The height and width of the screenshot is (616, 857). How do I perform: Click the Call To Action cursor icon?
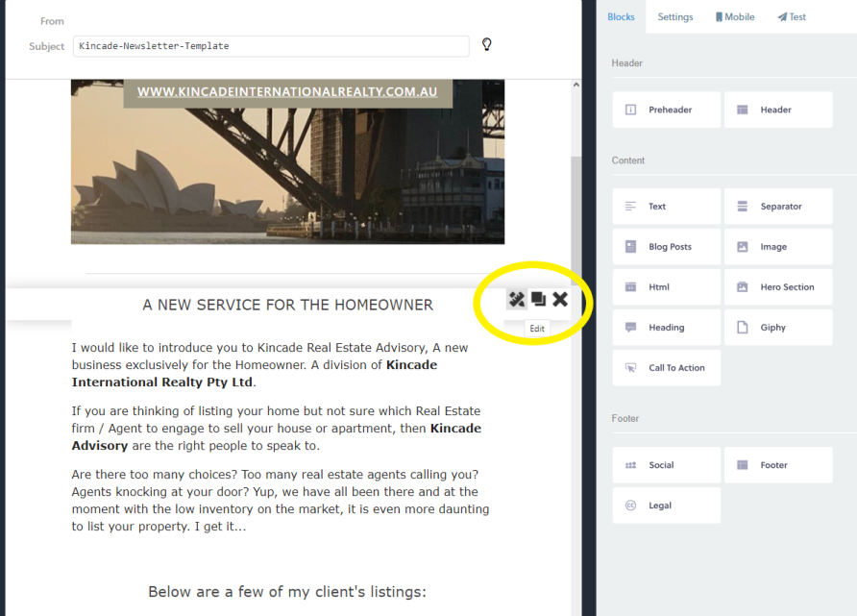pyautogui.click(x=630, y=368)
